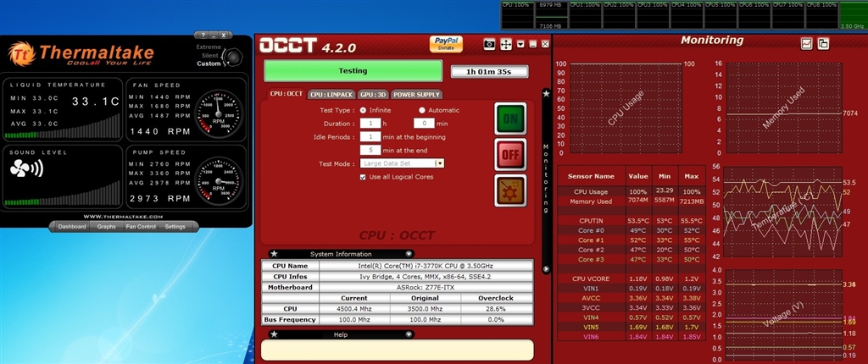
Task: Open the Thermaltake Graphs tab
Action: (x=106, y=227)
